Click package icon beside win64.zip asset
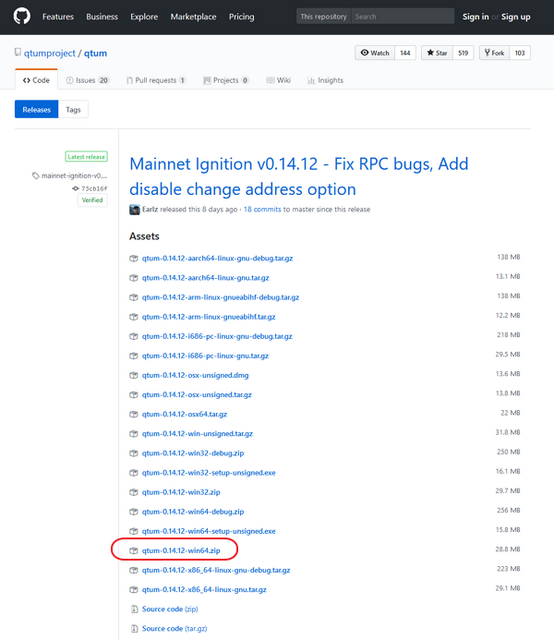 pos(133,551)
